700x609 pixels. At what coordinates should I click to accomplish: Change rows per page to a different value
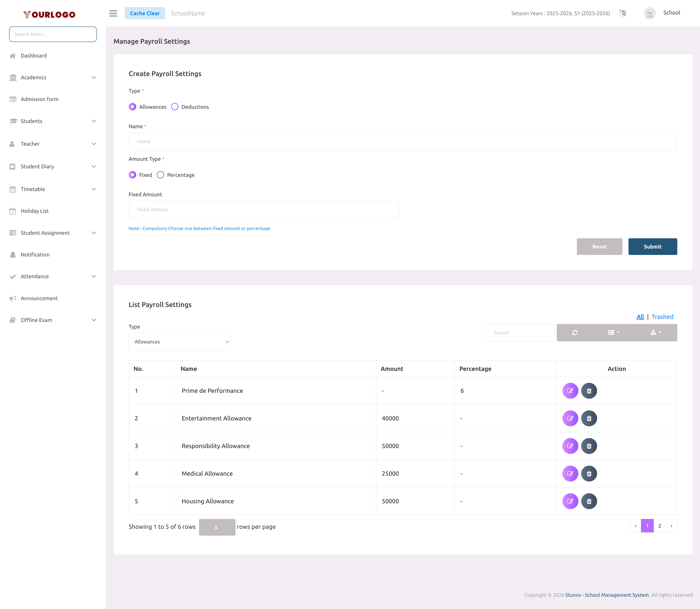pos(217,527)
